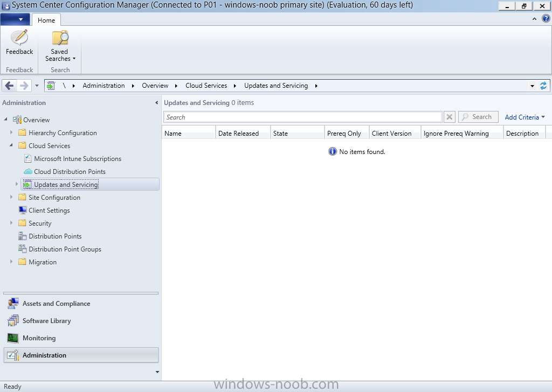
Task: Open address bar dropdown arrow at right end
Action: (x=532, y=86)
